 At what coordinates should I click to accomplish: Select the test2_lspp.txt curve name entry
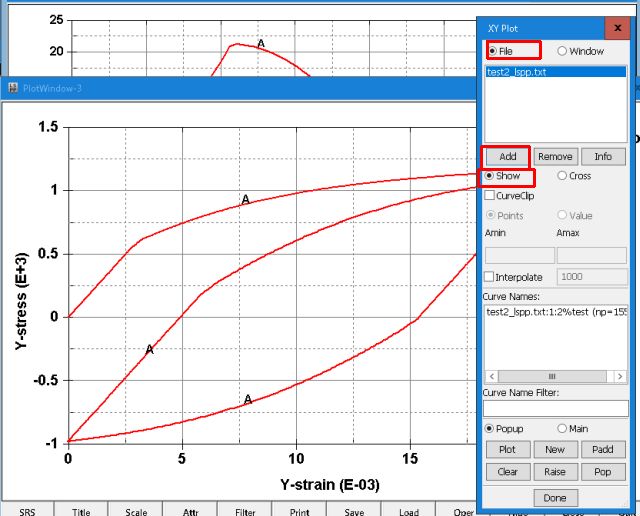(x=555, y=312)
